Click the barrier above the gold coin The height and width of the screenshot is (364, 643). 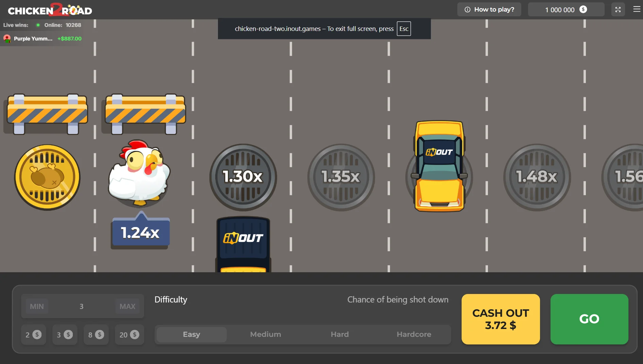tap(47, 114)
